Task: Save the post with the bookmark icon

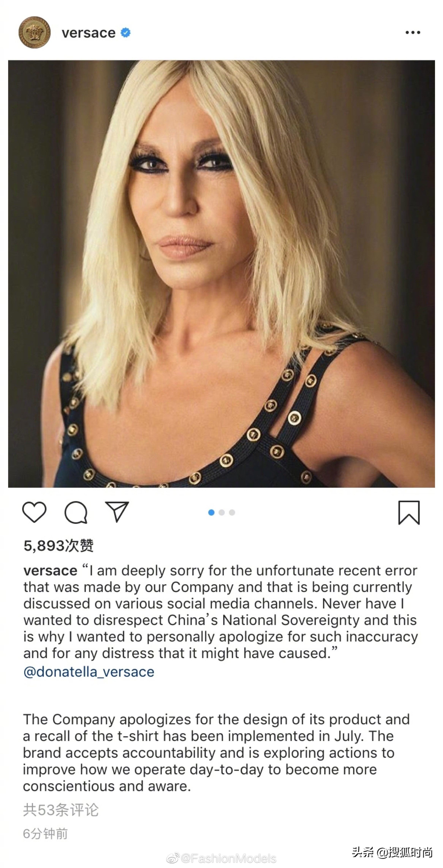Action: point(409,512)
